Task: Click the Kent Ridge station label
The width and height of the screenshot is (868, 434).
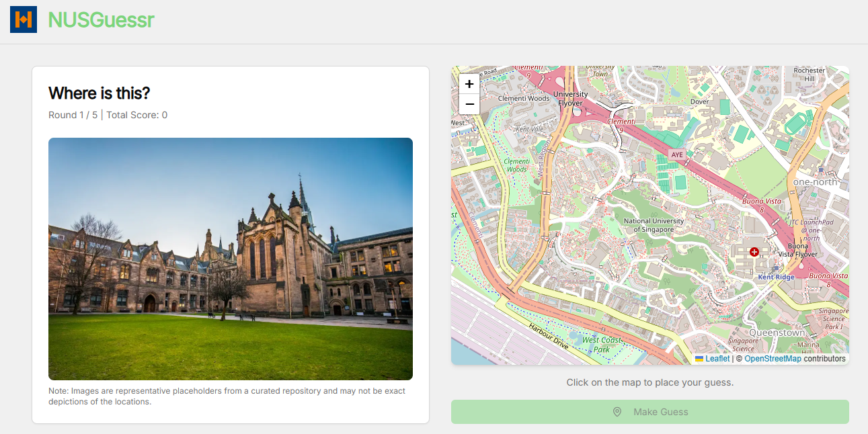Action: pos(776,277)
